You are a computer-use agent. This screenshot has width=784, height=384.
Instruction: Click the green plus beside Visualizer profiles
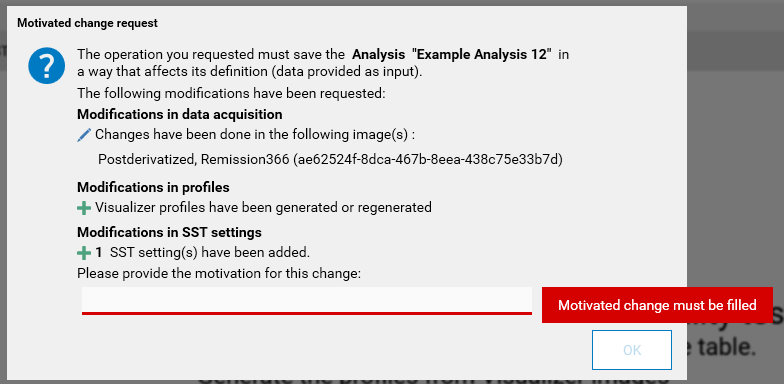(x=84, y=208)
